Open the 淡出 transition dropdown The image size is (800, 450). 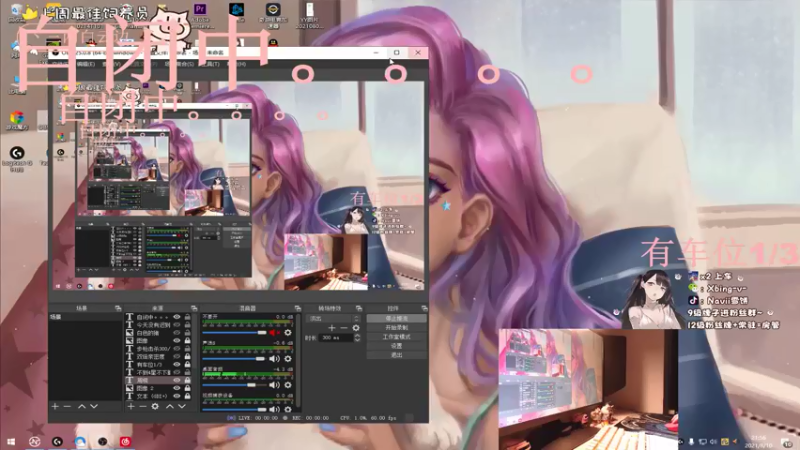(333, 318)
